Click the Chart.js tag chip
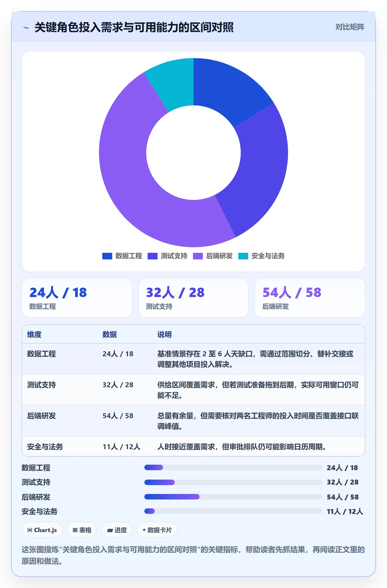The width and height of the screenshot is (387, 588). [x=42, y=530]
